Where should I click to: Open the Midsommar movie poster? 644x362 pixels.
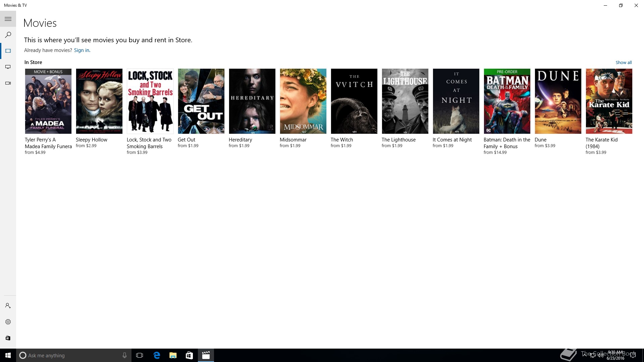[303, 101]
